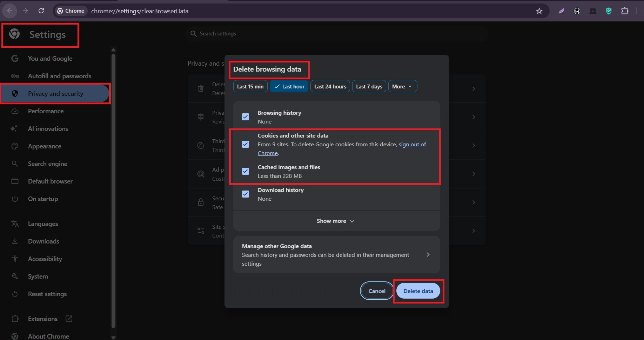Open the More time range dropdown
Screen dimensions: 644x340
[x=402, y=86]
